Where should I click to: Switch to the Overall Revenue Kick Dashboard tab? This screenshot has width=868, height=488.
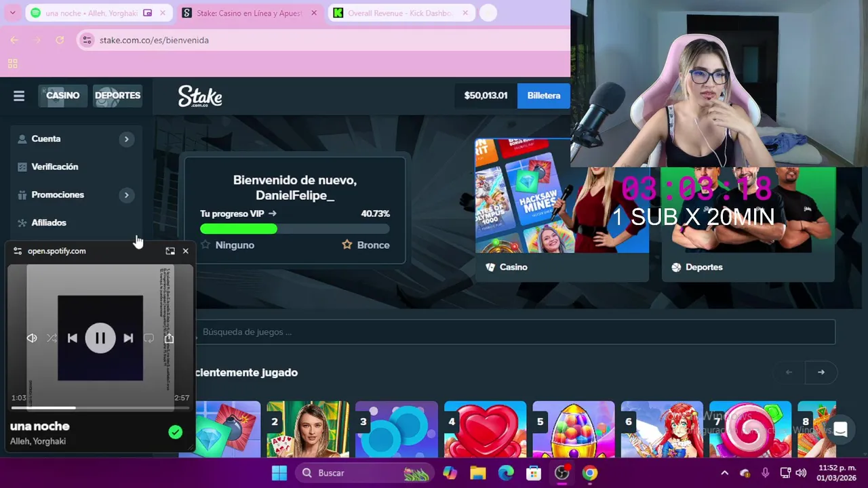[x=400, y=13]
